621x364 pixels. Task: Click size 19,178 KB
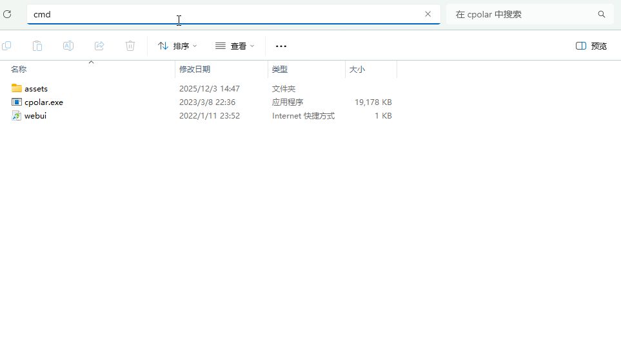(x=373, y=102)
